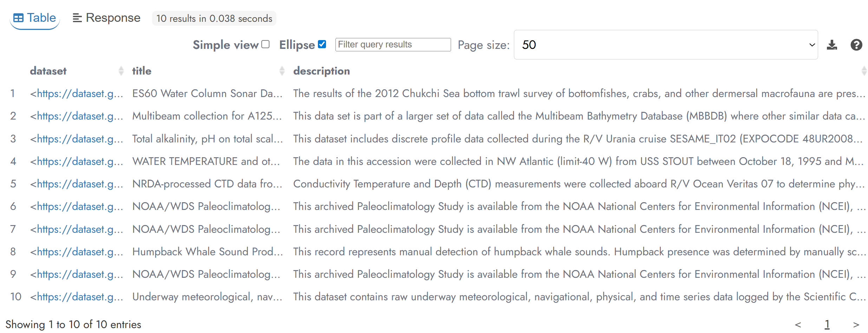
Task: Sort by the dataset column arrows
Action: pos(121,71)
